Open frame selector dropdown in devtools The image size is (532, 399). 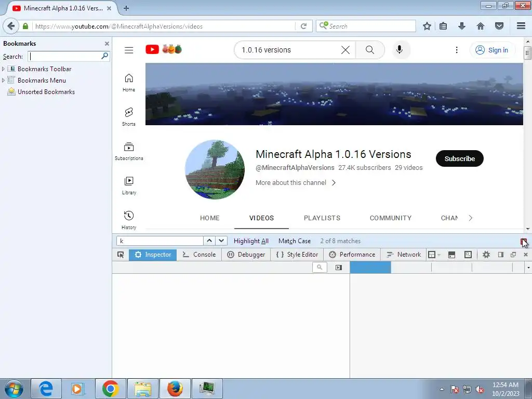tap(434, 255)
